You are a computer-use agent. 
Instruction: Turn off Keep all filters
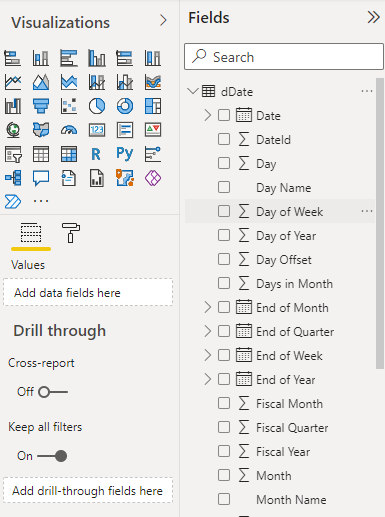click(52, 456)
